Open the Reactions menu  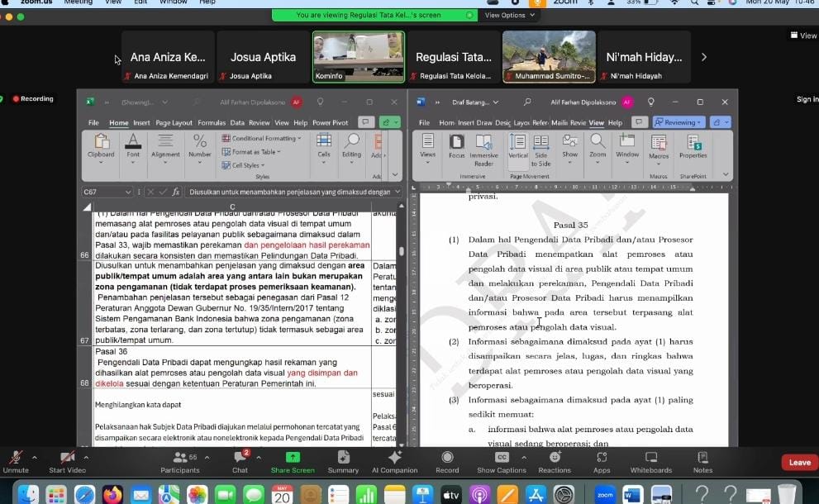point(555,458)
